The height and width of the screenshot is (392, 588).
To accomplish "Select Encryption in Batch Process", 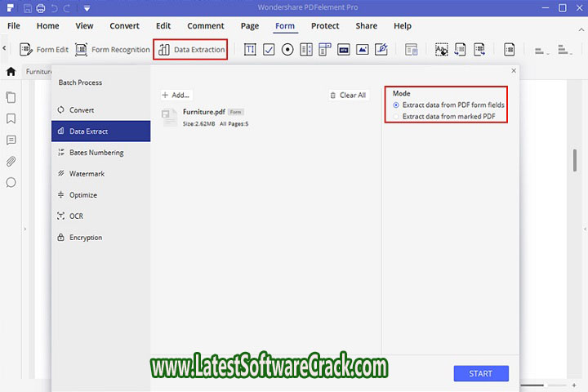I will (101, 238).
